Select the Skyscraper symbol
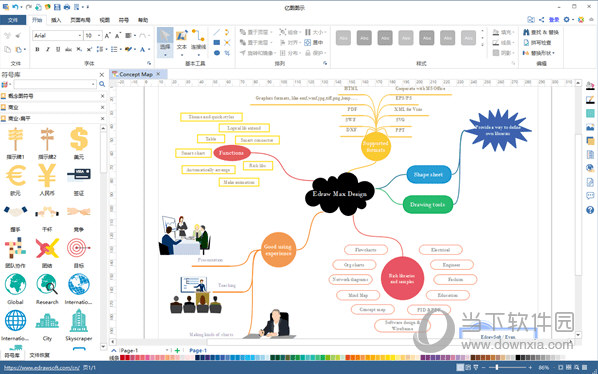 click(79, 321)
